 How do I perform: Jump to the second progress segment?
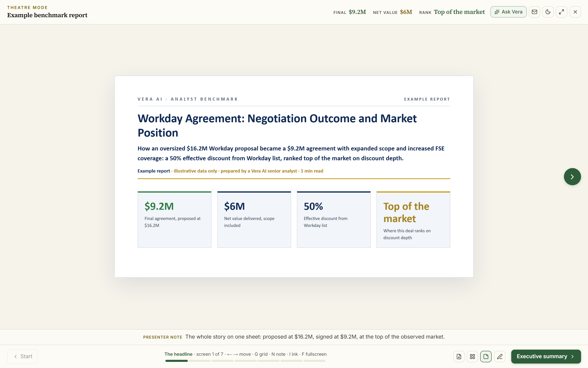coord(199,361)
